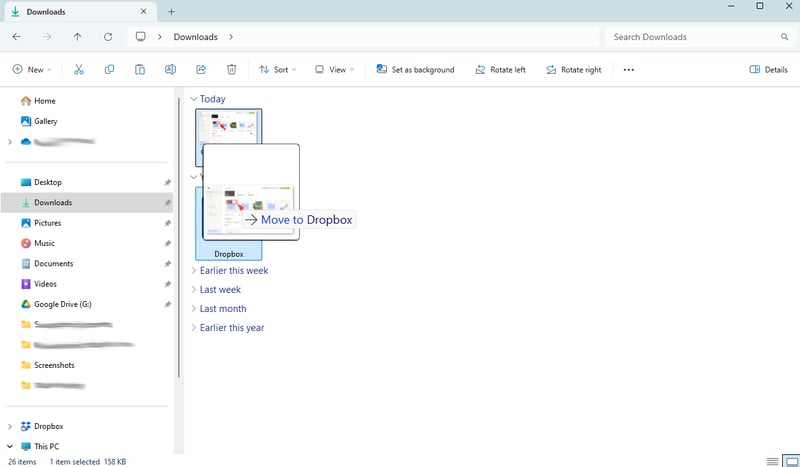Click the Share icon in toolbar
Image resolution: width=800 pixels, height=467 pixels.
click(201, 70)
